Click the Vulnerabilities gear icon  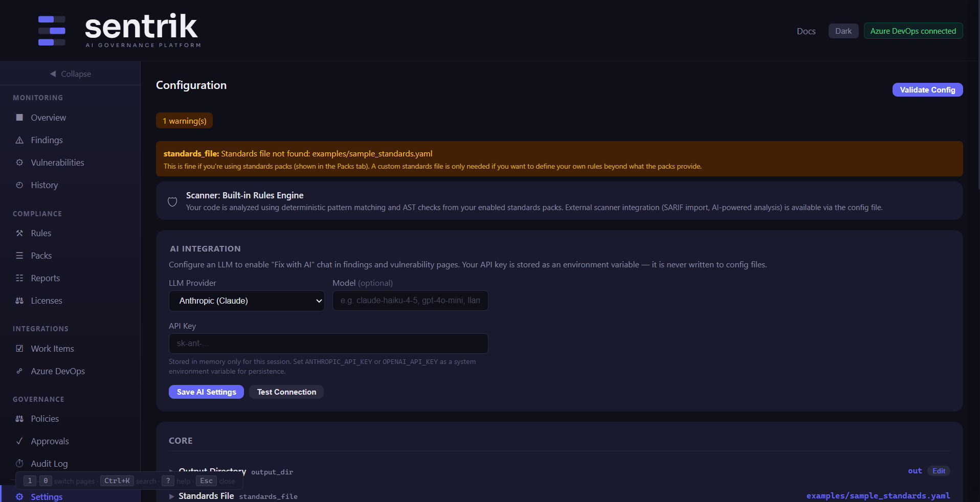click(19, 163)
